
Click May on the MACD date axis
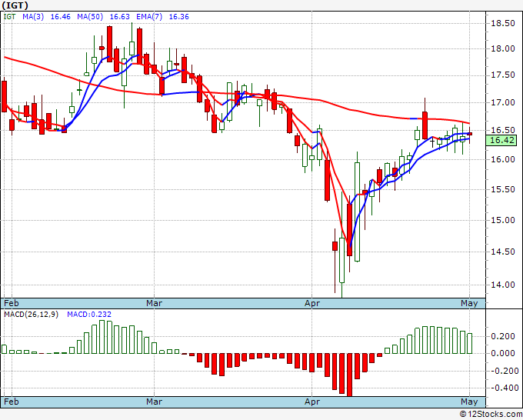[469, 402]
